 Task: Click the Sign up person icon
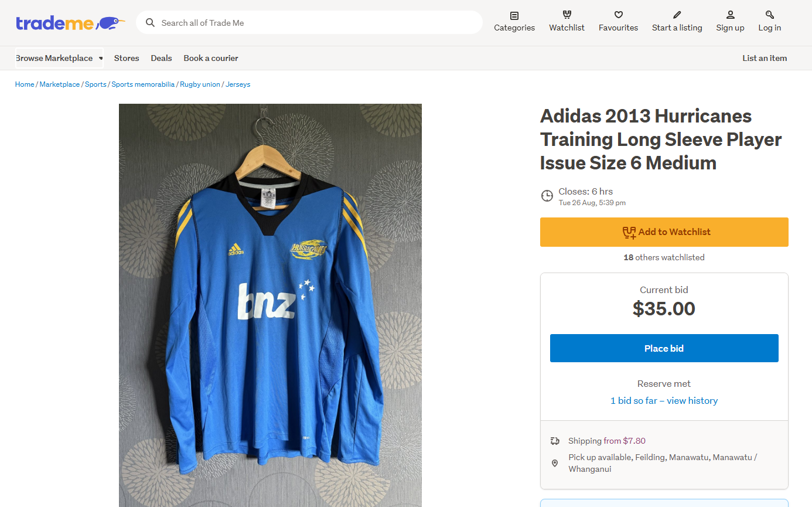point(730,15)
